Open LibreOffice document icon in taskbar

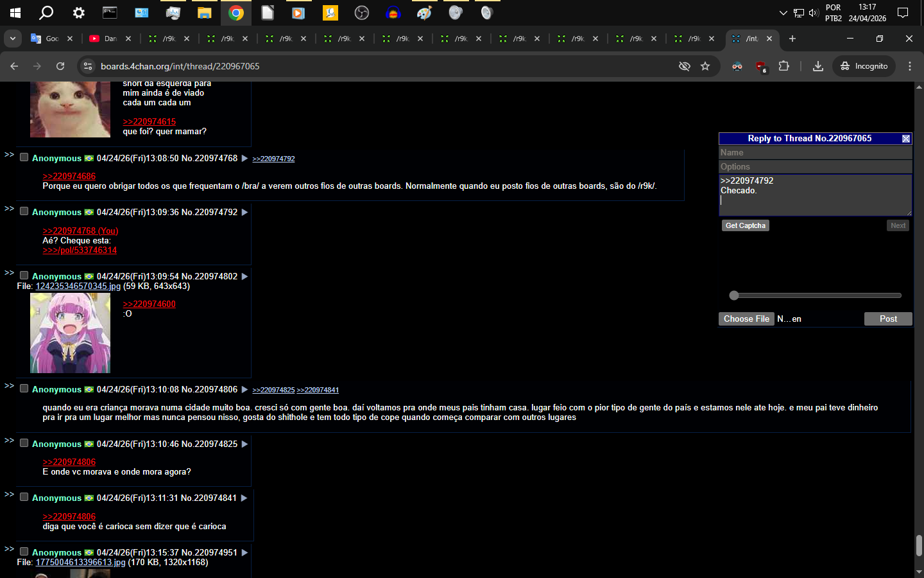(268, 13)
